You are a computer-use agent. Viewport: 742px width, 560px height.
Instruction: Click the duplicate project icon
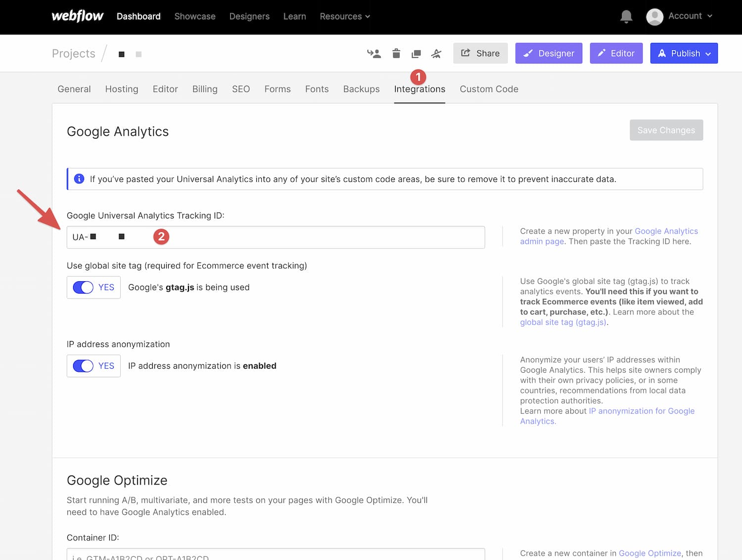tap(416, 53)
